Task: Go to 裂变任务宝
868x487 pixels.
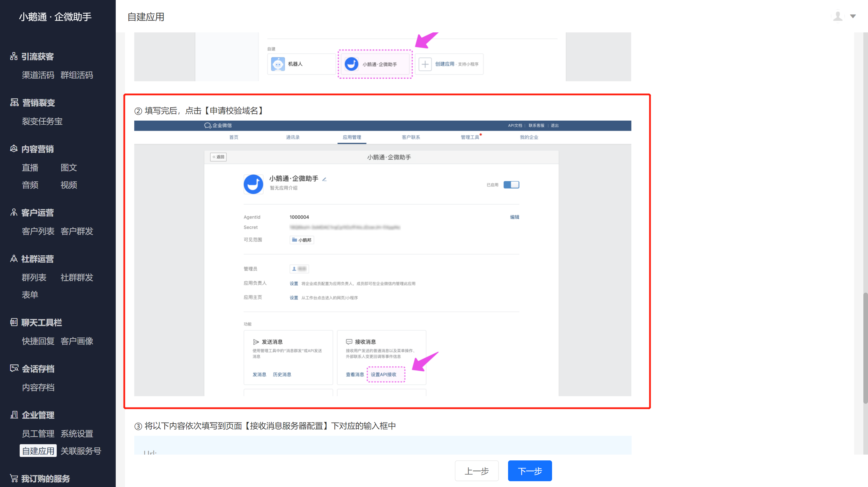Action: click(x=42, y=121)
